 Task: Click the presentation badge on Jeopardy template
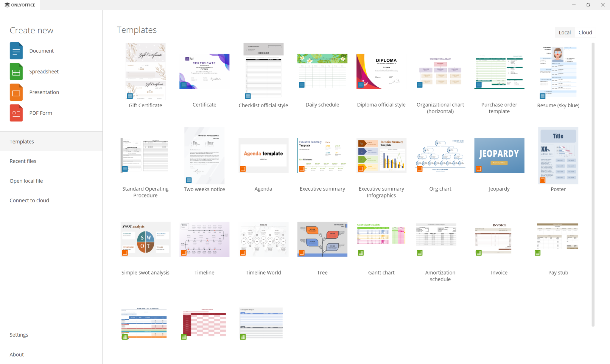(479, 169)
